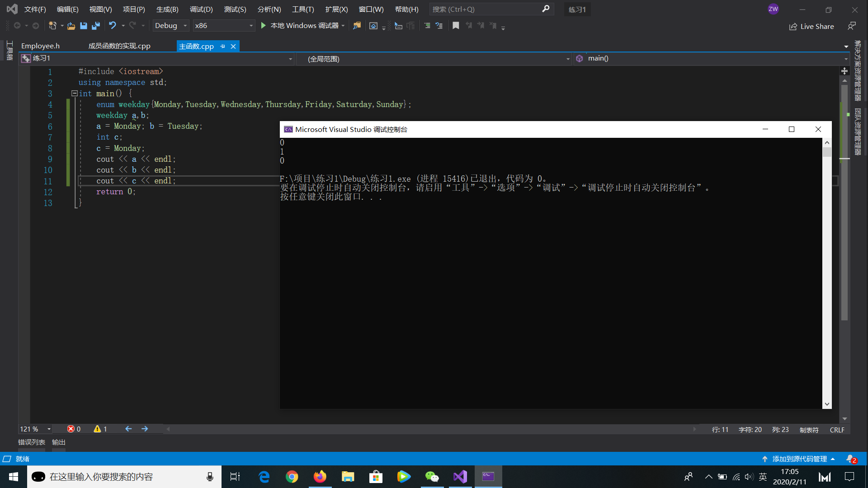
Task: Click the navigate backward arrow in toolbar
Action: click(x=17, y=26)
